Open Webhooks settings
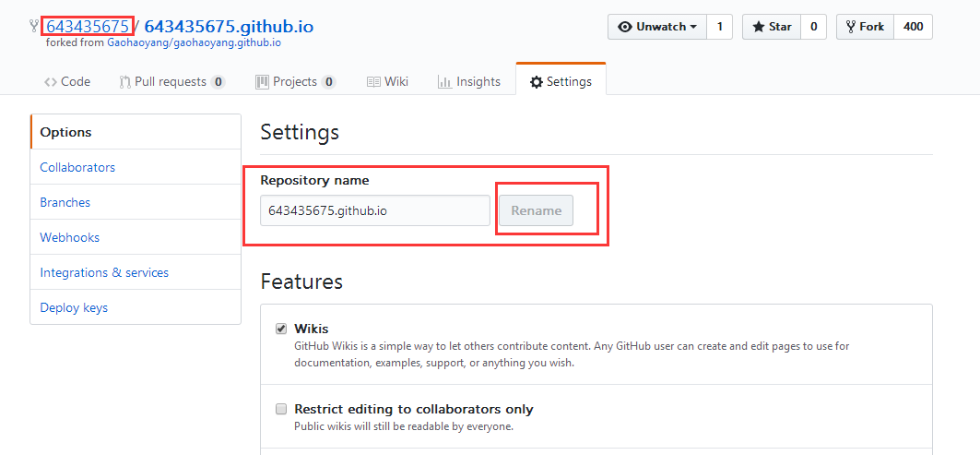Viewport: 980px width, 455px height. click(136, 237)
